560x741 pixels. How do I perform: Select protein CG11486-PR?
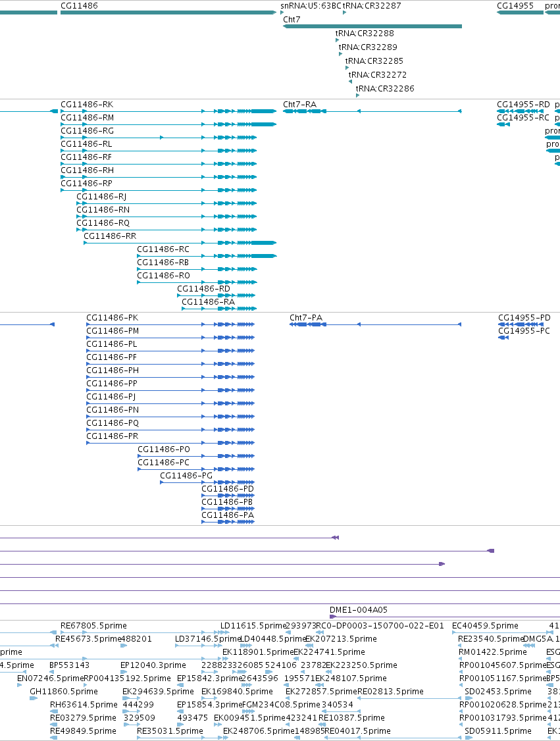[170, 444]
